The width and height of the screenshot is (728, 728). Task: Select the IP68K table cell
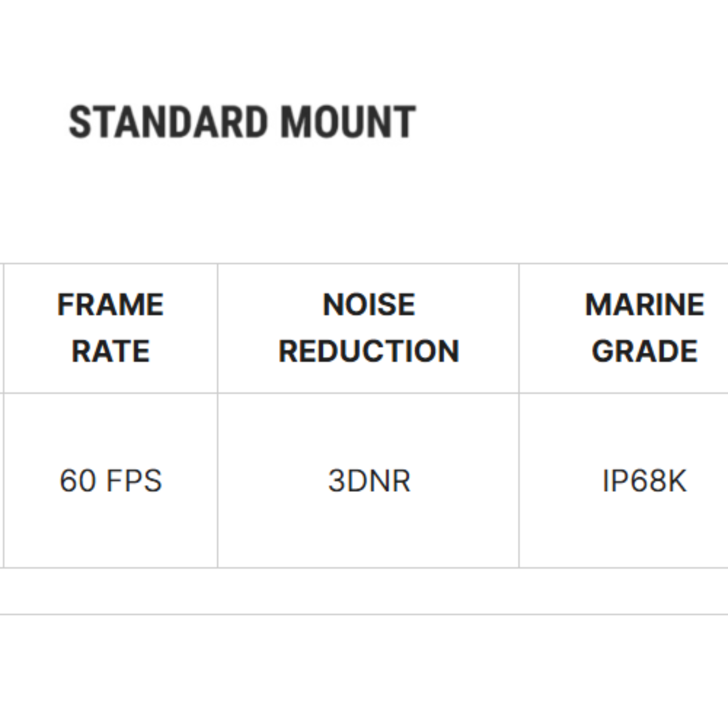[644, 480]
